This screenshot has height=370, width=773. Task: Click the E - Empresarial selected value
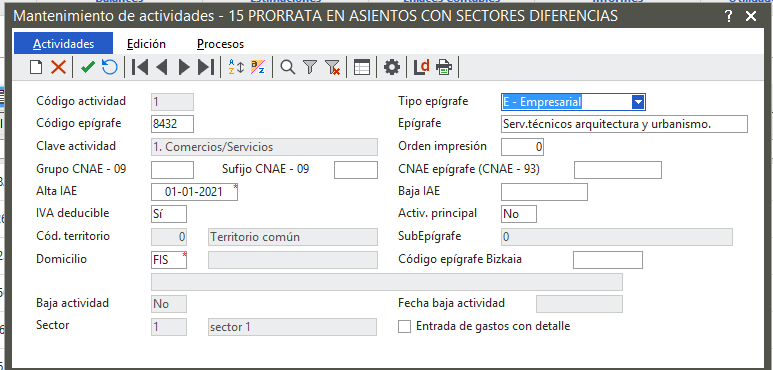[x=542, y=102]
